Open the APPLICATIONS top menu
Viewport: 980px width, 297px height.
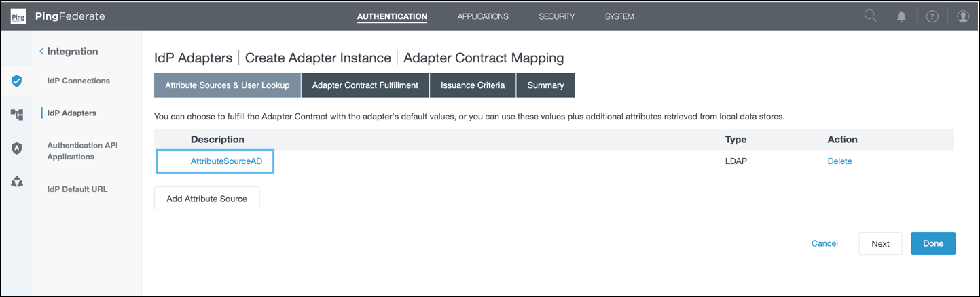(x=483, y=16)
